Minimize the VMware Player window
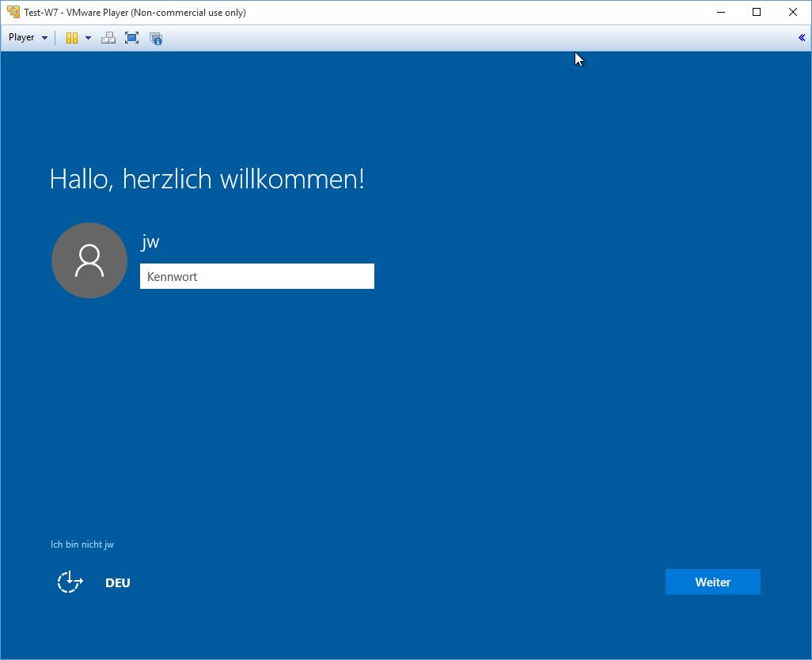 point(721,12)
